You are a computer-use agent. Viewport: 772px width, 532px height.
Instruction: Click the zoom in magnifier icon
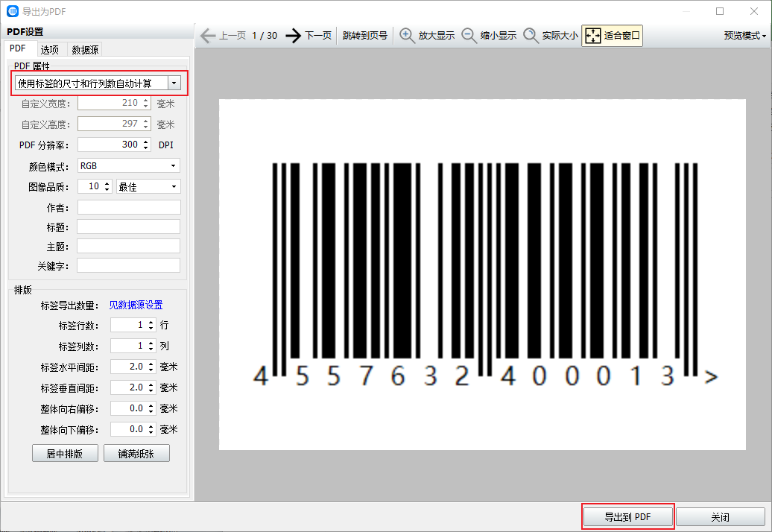click(407, 36)
